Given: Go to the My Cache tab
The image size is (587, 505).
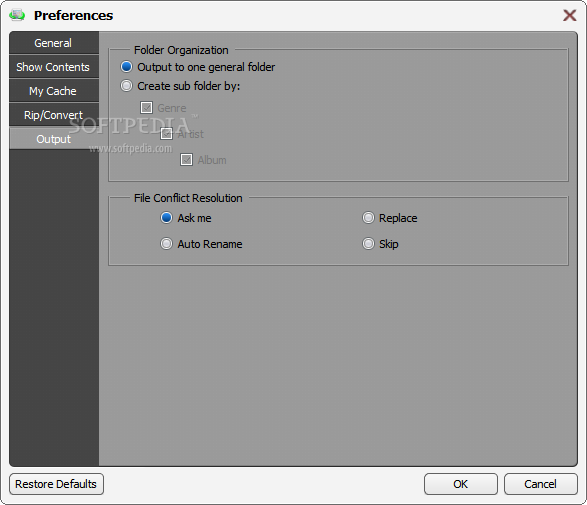Looking at the screenshot, I should 54,91.
